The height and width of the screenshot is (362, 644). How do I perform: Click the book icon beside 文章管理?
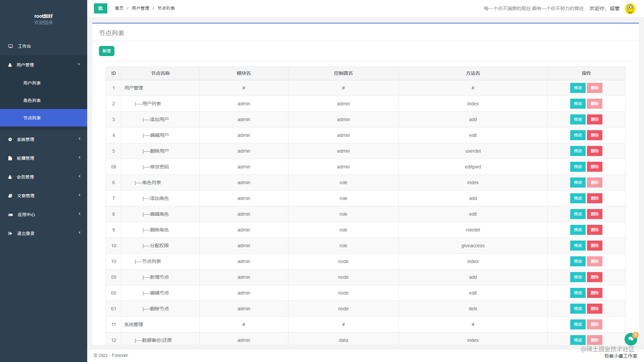pos(10,196)
